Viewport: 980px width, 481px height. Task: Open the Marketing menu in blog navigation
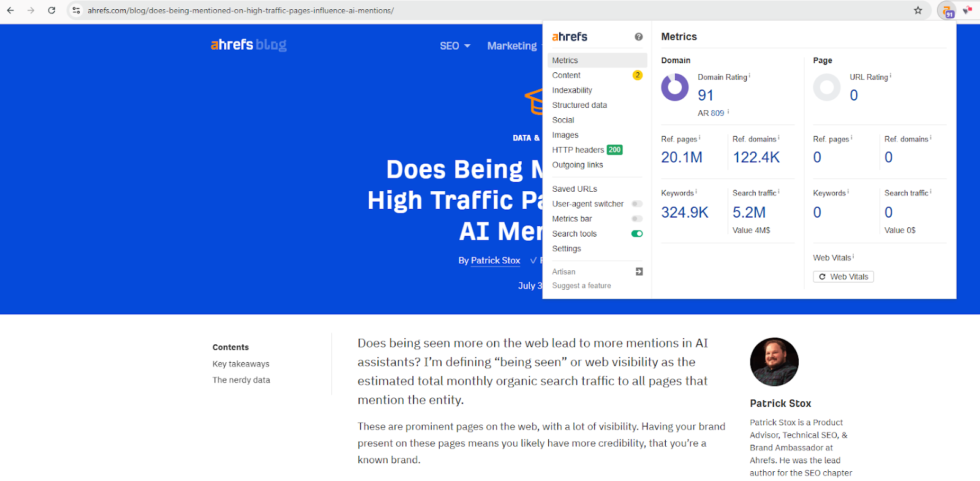point(512,46)
